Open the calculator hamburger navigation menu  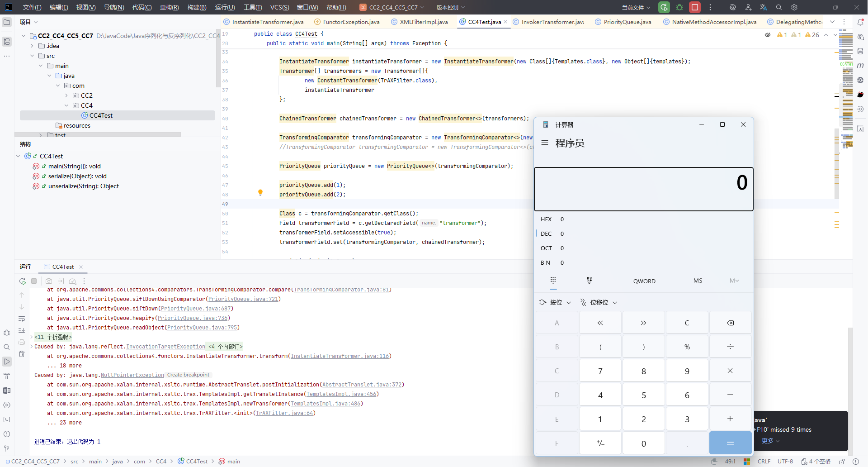tap(545, 143)
